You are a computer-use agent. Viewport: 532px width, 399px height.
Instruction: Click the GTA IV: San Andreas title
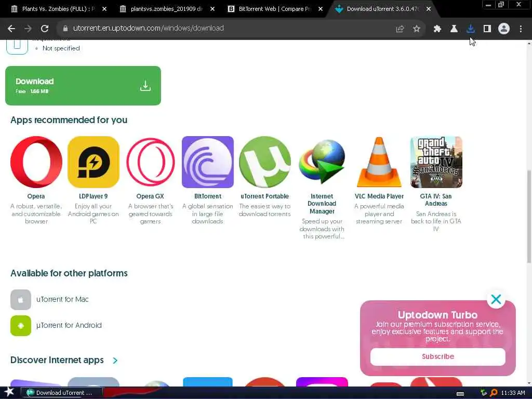coord(436,200)
